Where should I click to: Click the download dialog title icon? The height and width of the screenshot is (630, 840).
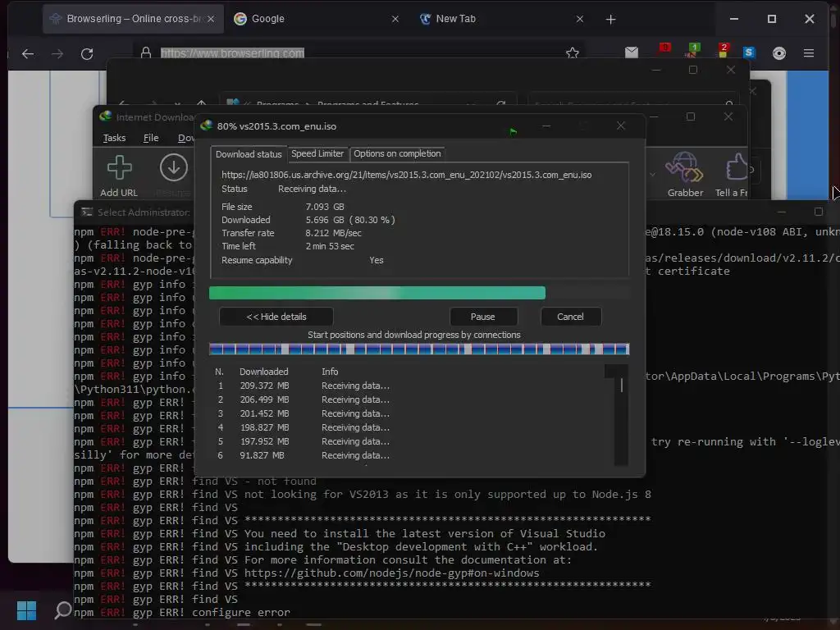click(206, 126)
